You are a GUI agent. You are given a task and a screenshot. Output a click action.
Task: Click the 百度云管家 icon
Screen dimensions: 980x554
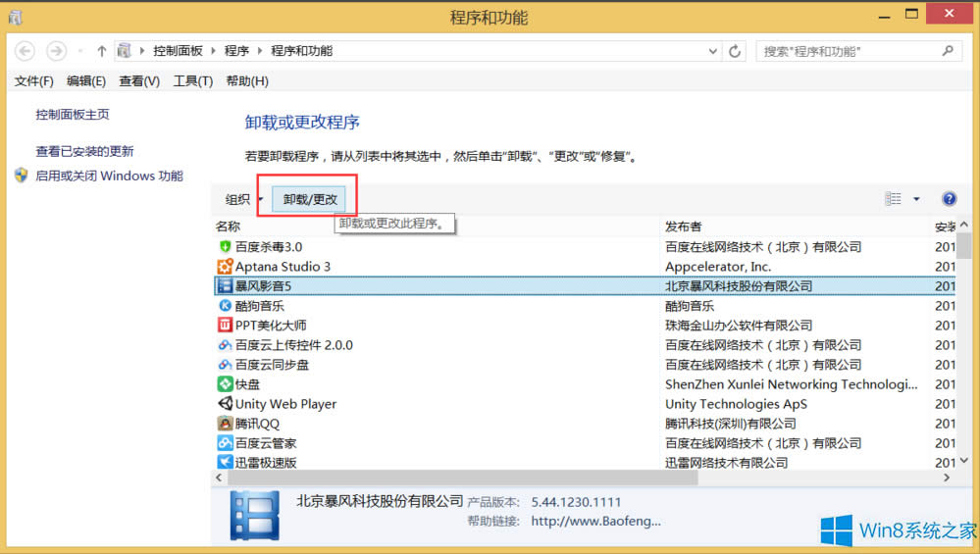point(225,443)
